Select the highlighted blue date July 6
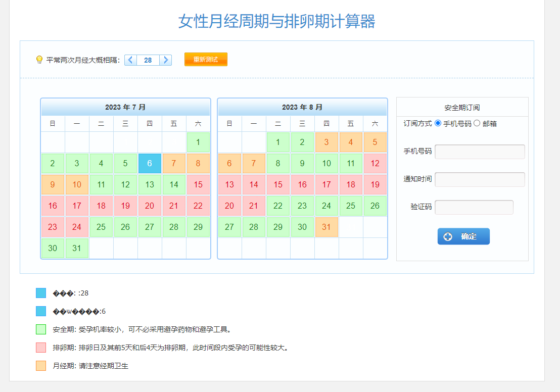Screen dimensions: 560x392 point(150,163)
